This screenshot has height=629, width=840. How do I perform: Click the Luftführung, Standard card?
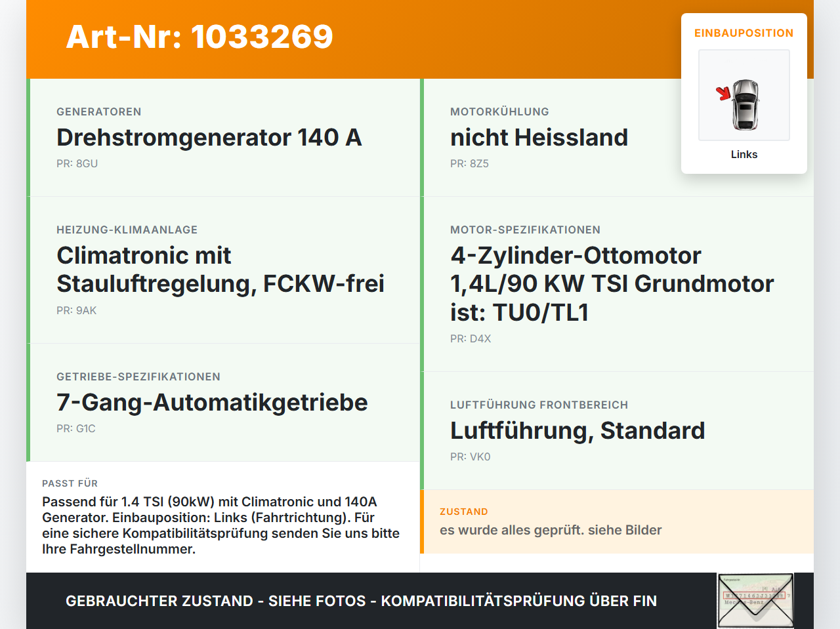point(617,431)
